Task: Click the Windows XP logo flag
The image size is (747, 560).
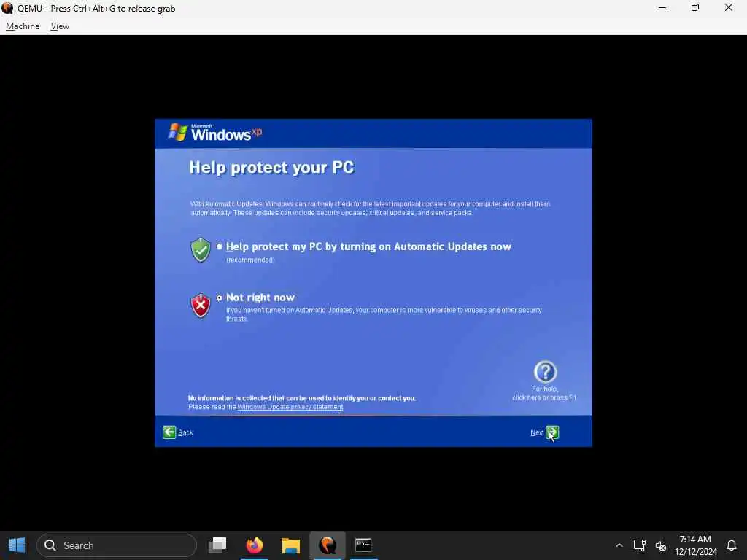Action: (178, 132)
